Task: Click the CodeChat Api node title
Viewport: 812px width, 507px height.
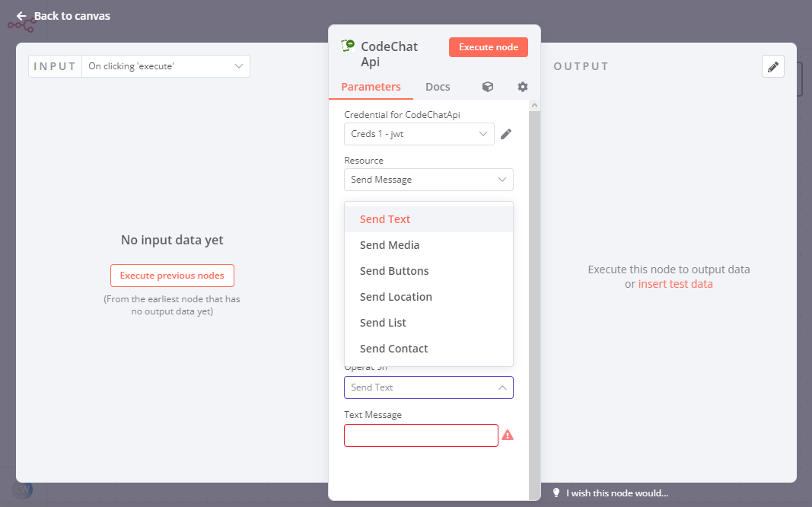Action: click(x=390, y=54)
